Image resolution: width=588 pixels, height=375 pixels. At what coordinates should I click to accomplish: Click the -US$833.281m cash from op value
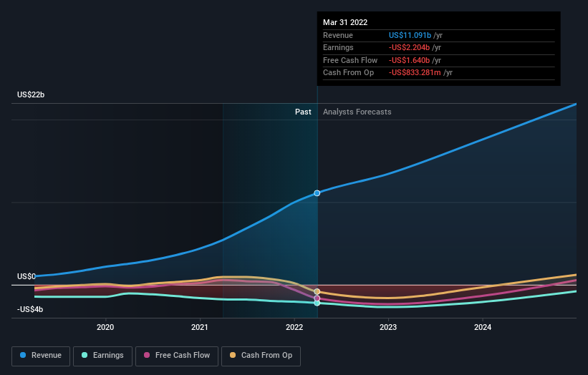pos(415,73)
